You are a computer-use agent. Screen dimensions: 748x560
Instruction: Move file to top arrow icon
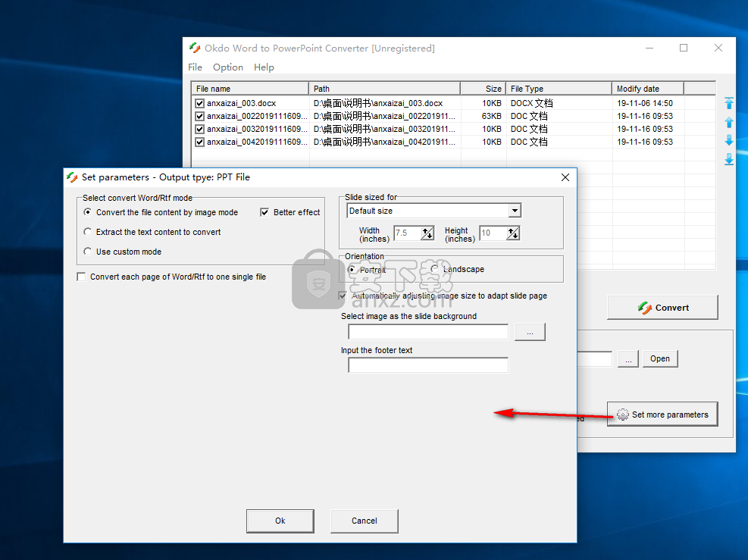pyautogui.click(x=729, y=103)
